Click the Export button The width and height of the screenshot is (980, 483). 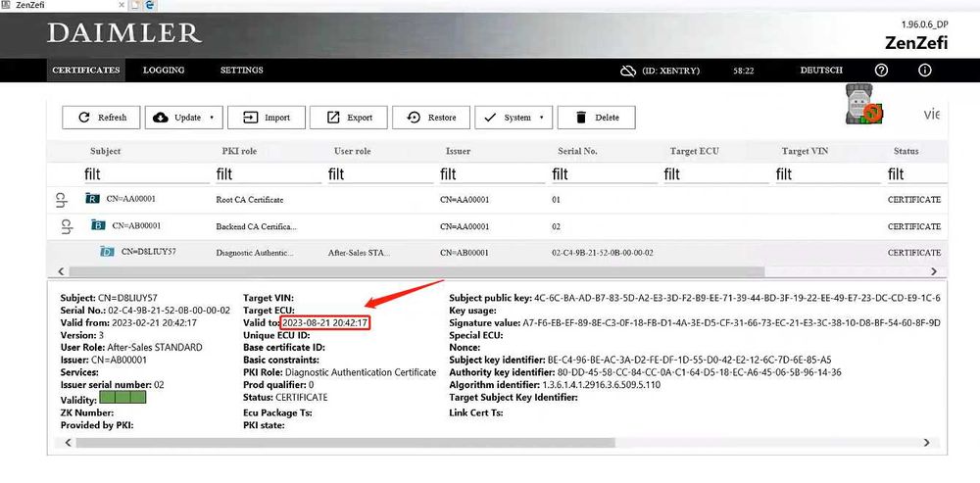click(349, 118)
